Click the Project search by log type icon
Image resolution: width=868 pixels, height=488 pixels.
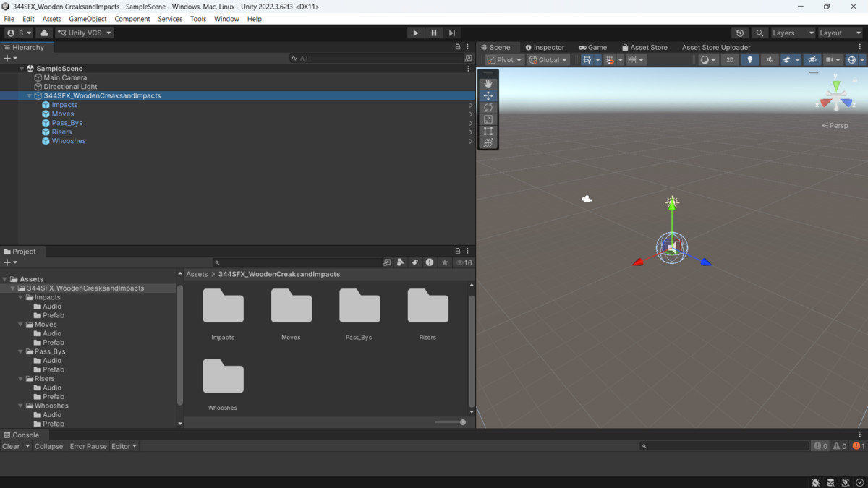tap(430, 262)
